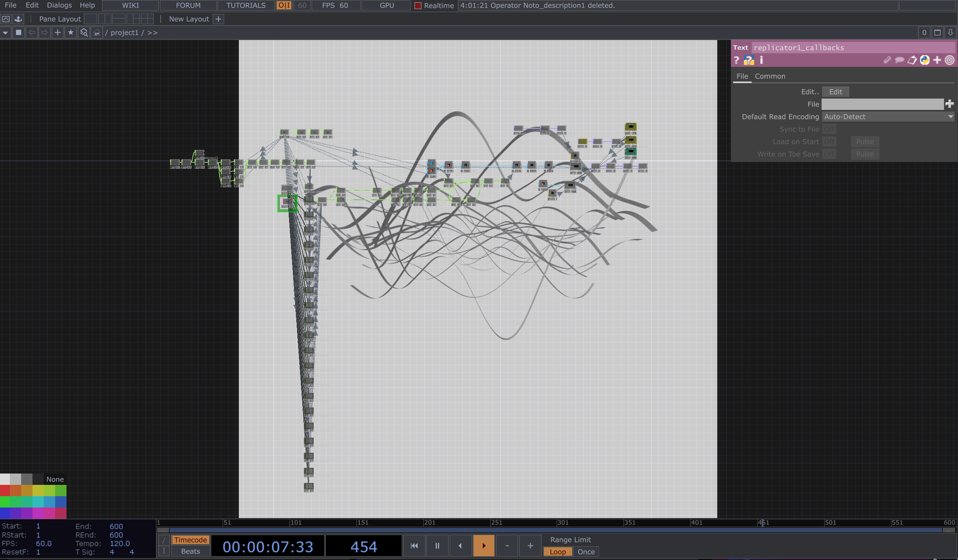Click the Edit button to edit the DAT
Viewport: 958px width, 560px height.
[836, 91]
